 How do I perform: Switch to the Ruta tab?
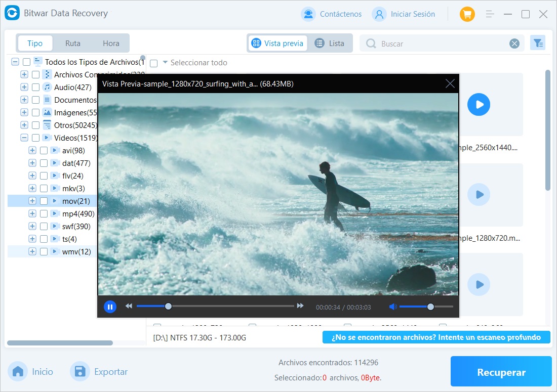click(x=73, y=43)
